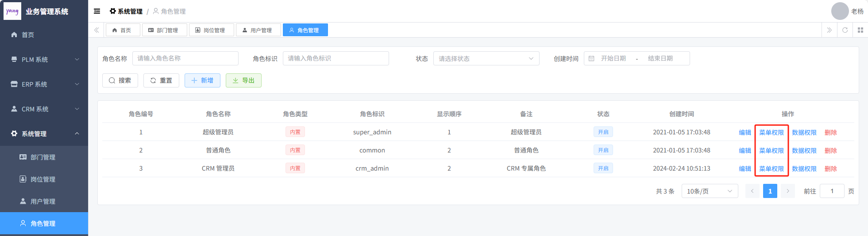Collapse the 系统管理 sidebar menu

(x=44, y=133)
